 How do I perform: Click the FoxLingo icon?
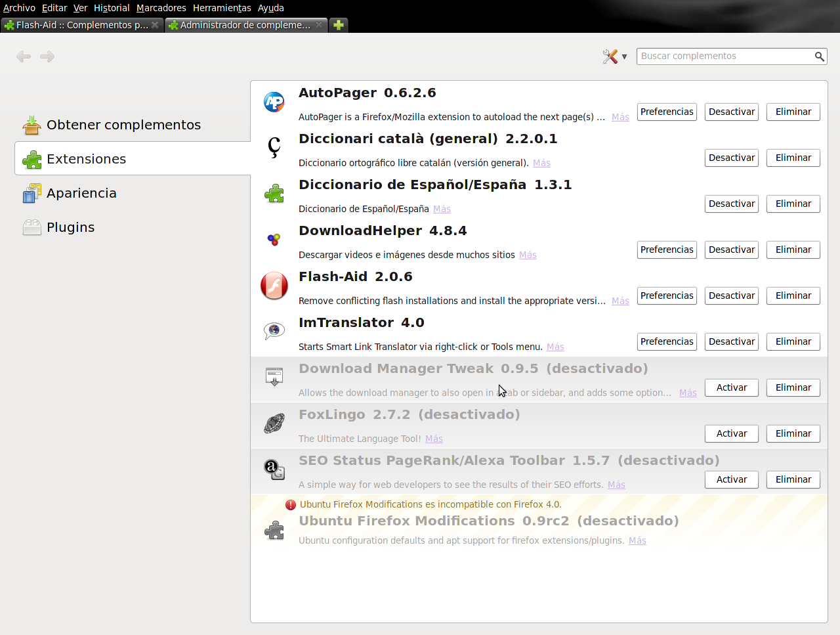(x=274, y=424)
